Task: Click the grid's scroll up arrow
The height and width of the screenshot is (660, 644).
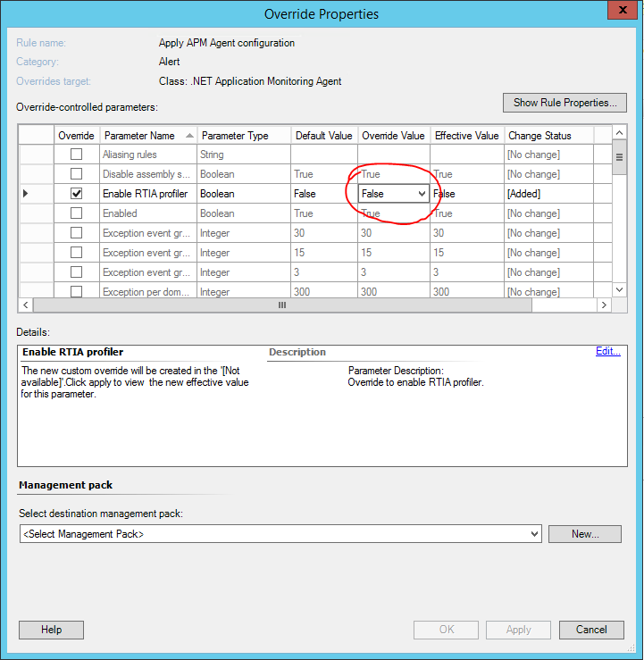Action: click(619, 132)
